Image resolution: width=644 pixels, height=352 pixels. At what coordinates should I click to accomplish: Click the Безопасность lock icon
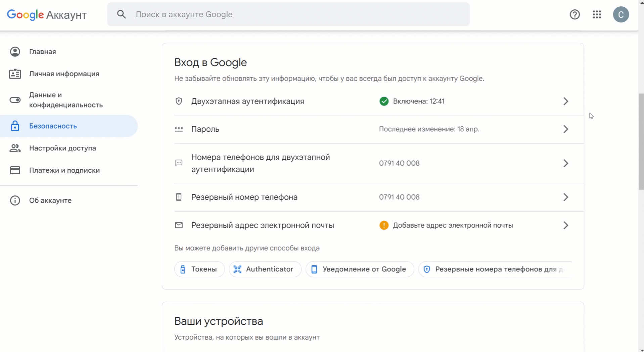(15, 126)
